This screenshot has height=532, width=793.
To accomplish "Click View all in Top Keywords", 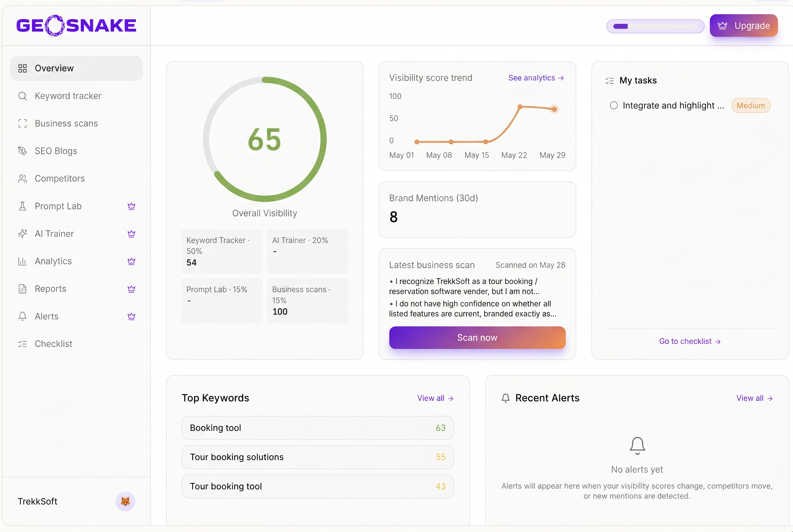I will pyautogui.click(x=435, y=398).
